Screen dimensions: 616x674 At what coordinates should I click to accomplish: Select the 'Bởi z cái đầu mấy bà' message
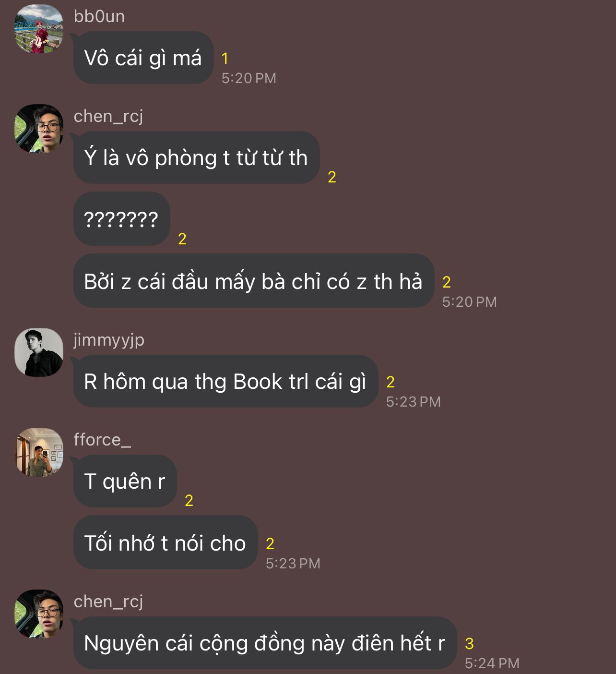(x=254, y=281)
